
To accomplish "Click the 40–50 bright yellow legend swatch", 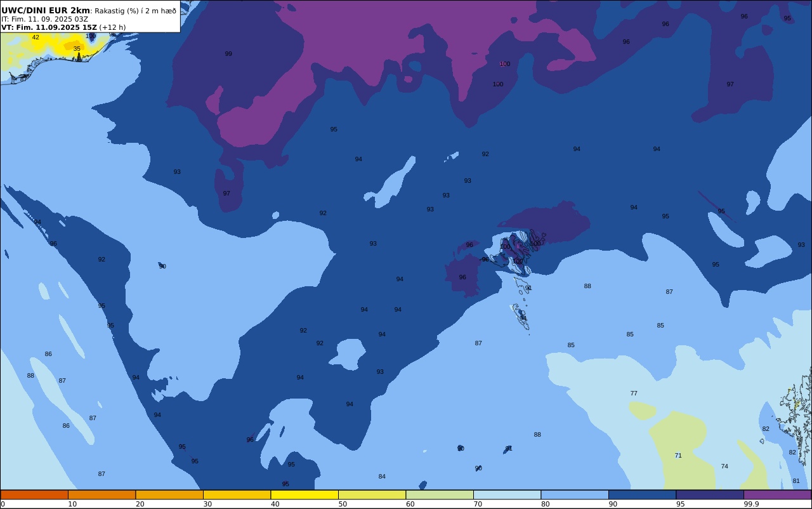I will (304, 494).
